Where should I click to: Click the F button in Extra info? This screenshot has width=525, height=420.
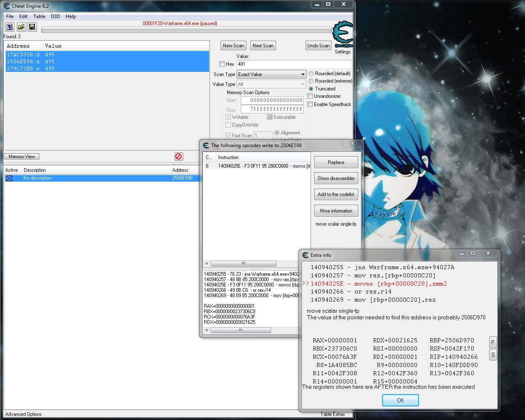[x=493, y=342]
